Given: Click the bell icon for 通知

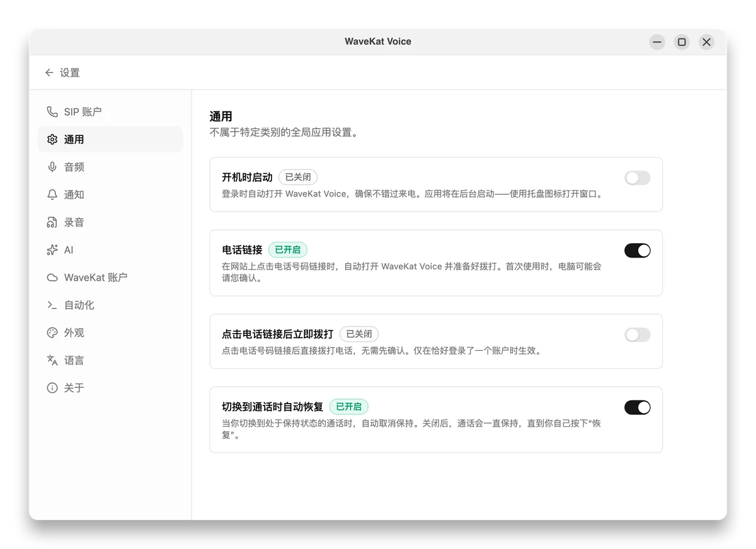Looking at the screenshot, I should tap(52, 195).
